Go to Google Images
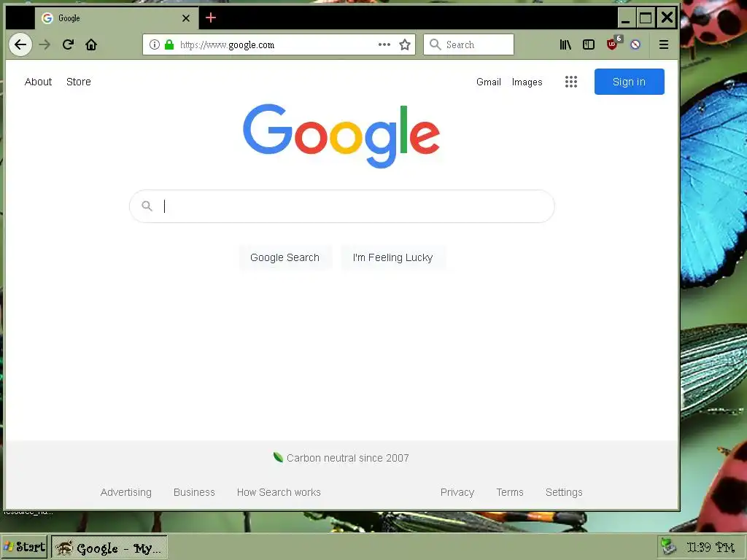The width and height of the screenshot is (747, 560). tap(527, 82)
